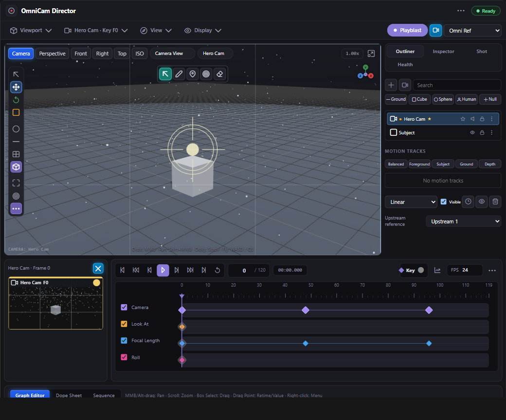The height and width of the screenshot is (420, 506).
Task: Open the Linear interpolation dropdown
Action: [411, 202]
